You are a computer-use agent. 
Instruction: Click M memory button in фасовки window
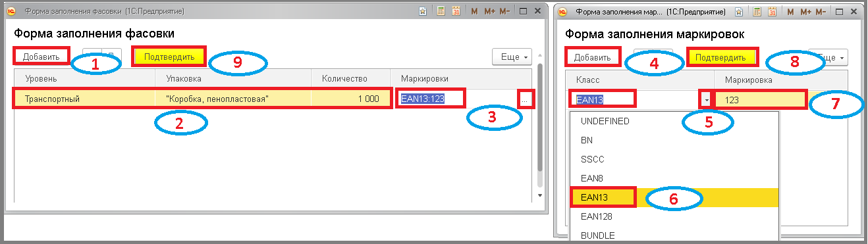pyautogui.click(x=474, y=12)
